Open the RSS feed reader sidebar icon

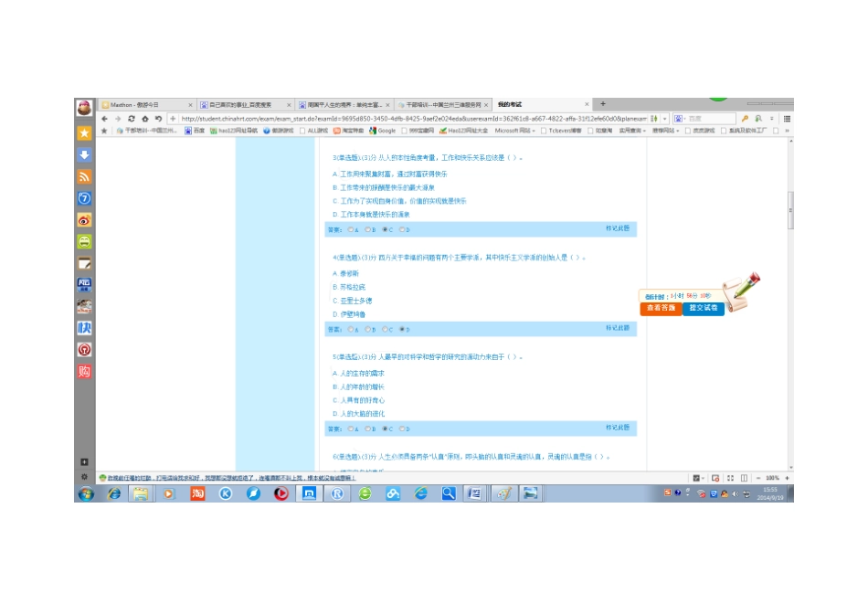84,176
